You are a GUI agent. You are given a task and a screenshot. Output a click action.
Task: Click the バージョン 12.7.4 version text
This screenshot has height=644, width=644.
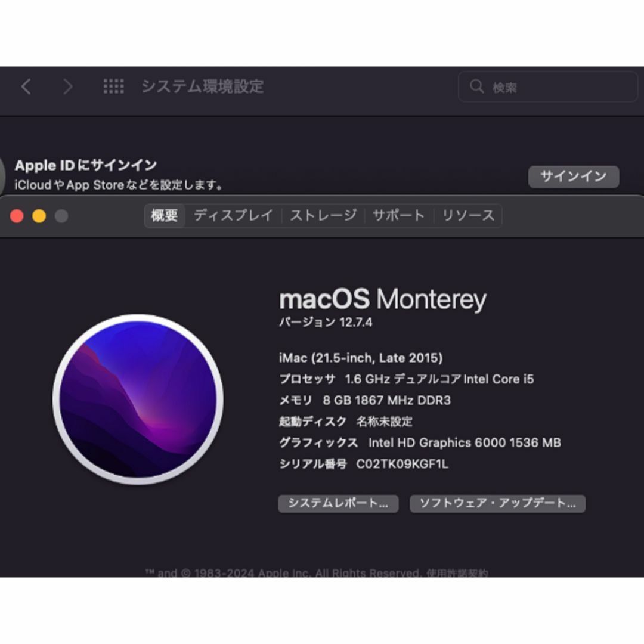tap(326, 323)
